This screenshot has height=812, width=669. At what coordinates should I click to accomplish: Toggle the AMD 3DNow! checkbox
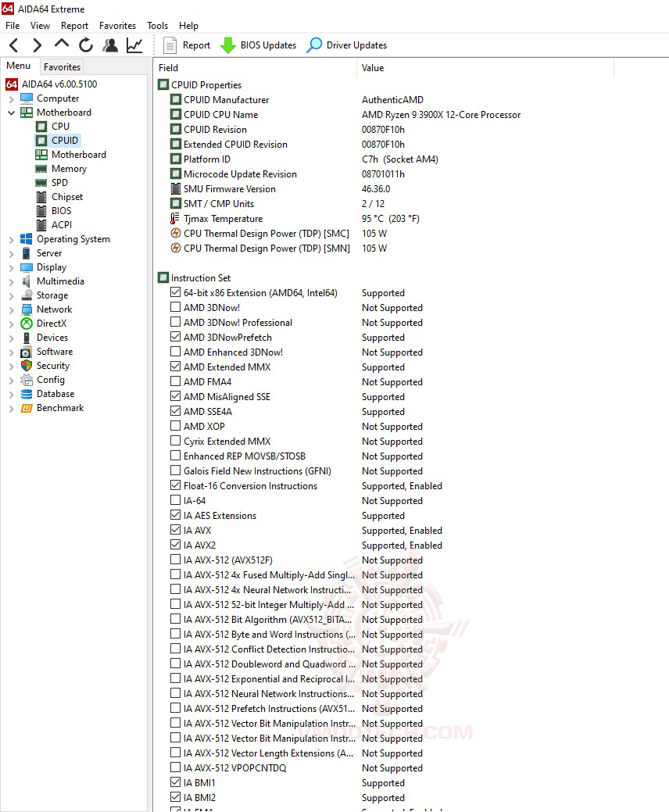[176, 307]
